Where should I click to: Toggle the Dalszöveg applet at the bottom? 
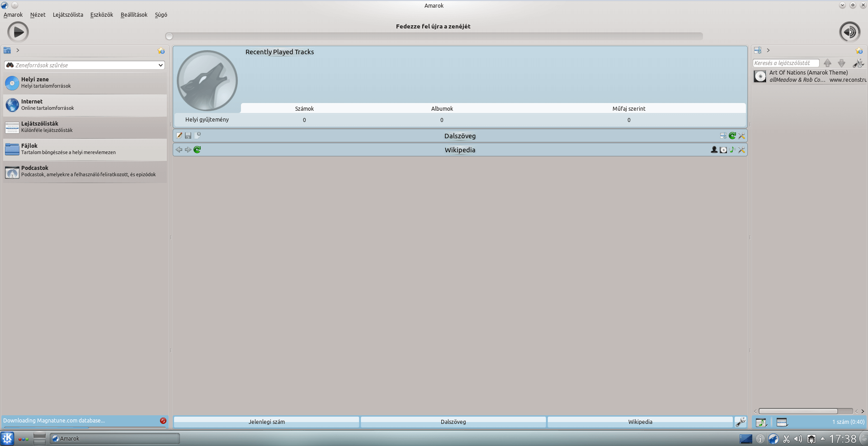click(x=453, y=422)
